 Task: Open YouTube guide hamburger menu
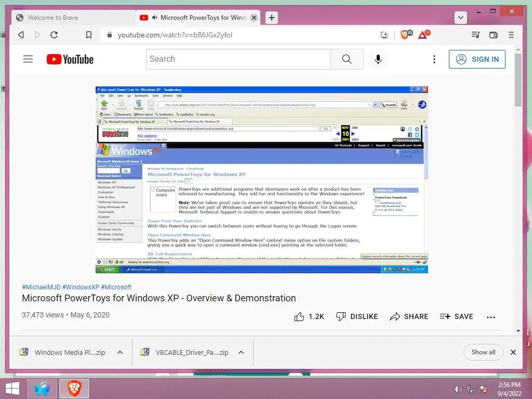pos(28,59)
